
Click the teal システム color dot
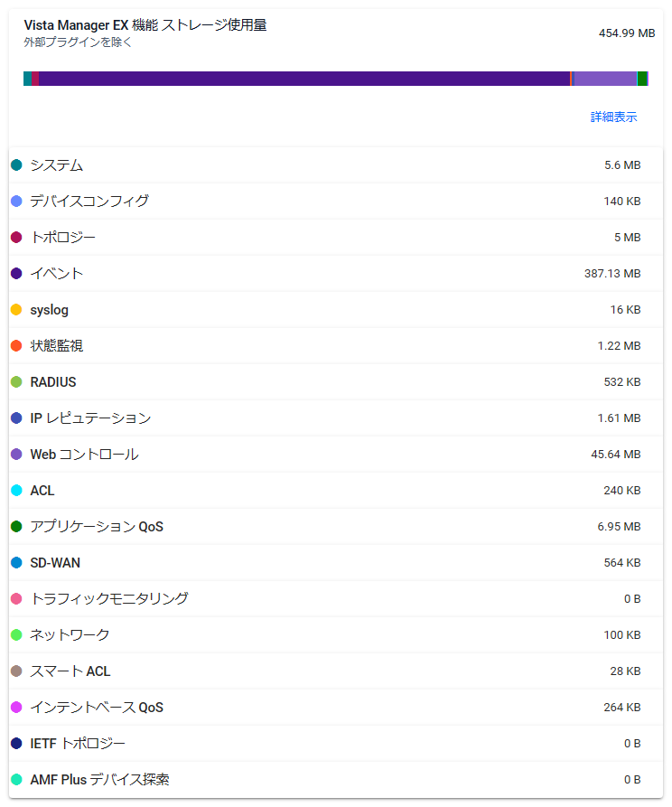tap(16, 165)
